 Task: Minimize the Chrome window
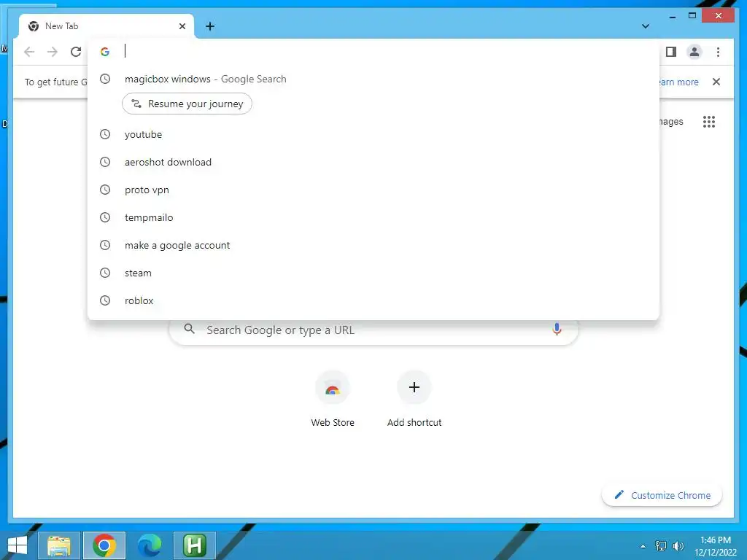tap(672, 17)
